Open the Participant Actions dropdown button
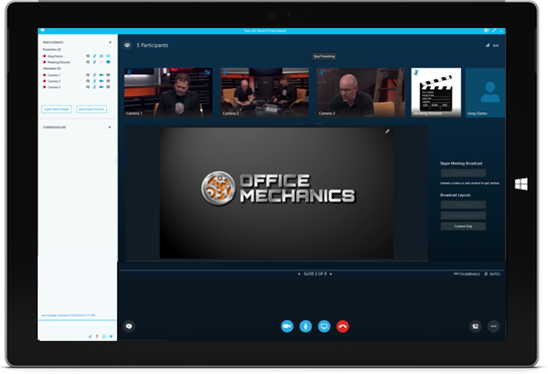The height and width of the screenshot is (374, 548). [92, 109]
